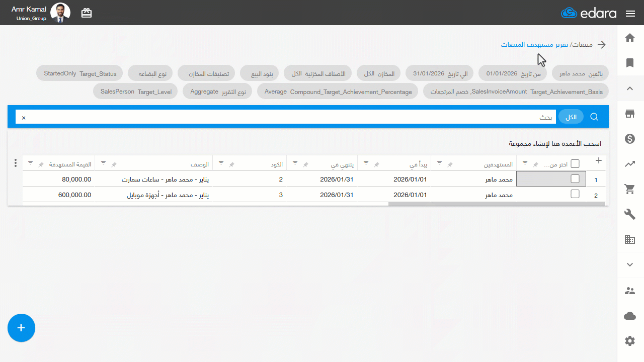Click the من تاريخ 01/01/2026 filter chip
Screen dimensions: 644x362
(x=513, y=73)
